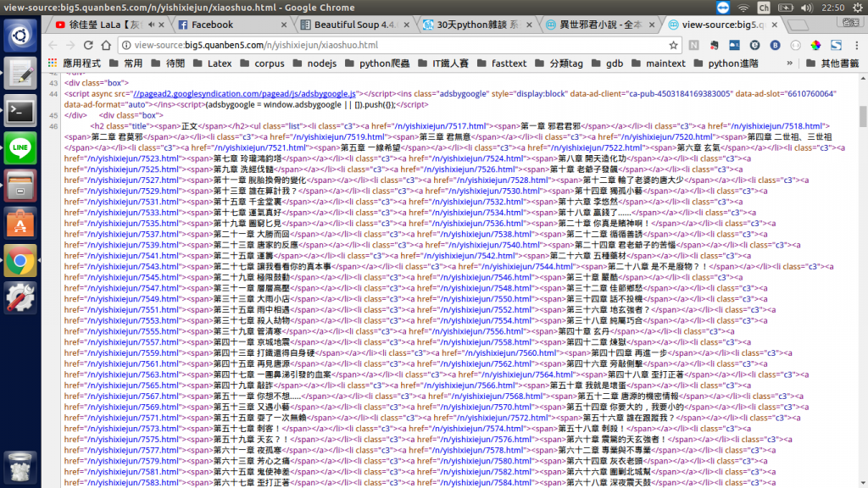The width and height of the screenshot is (868, 488).
Task: Open the python爬蟲 bookmark folder
Action: coord(377,63)
